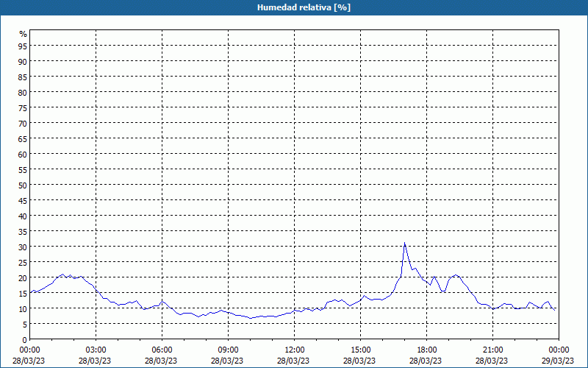Click the 70 y-axis label

coord(23,124)
